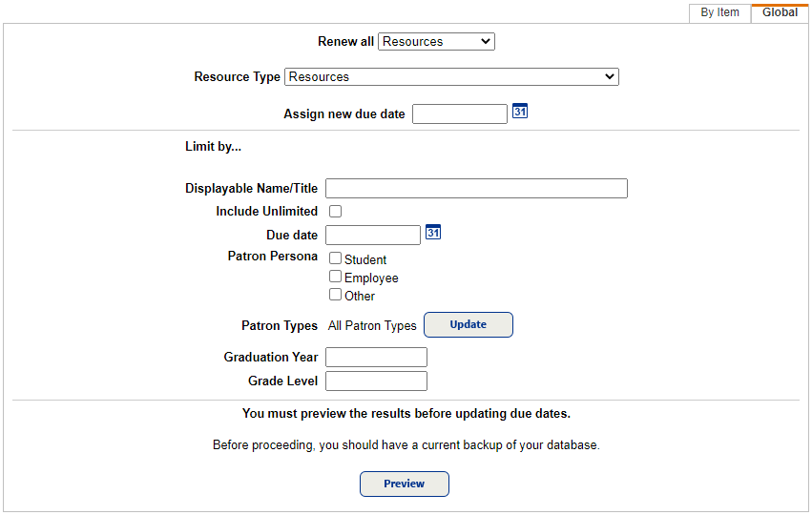Screen dimensions: 812x515
Task: Click the Graduation Year input field
Action: (x=377, y=357)
